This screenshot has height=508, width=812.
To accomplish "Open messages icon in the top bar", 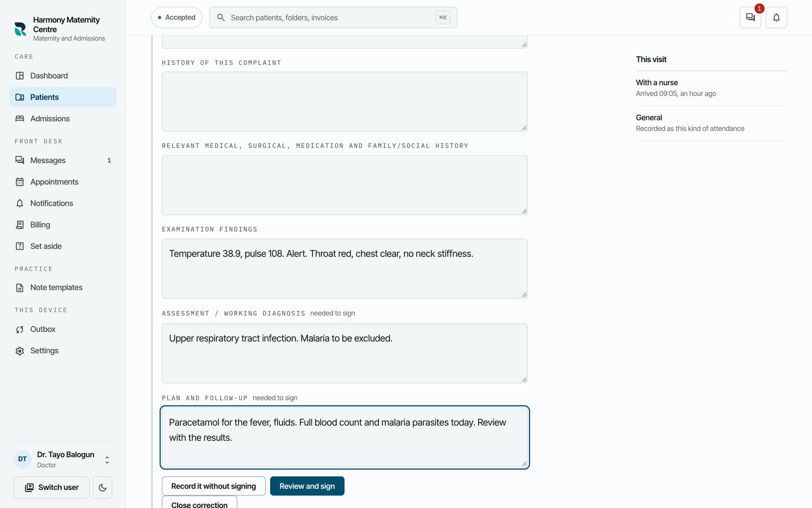I will 751,17.
